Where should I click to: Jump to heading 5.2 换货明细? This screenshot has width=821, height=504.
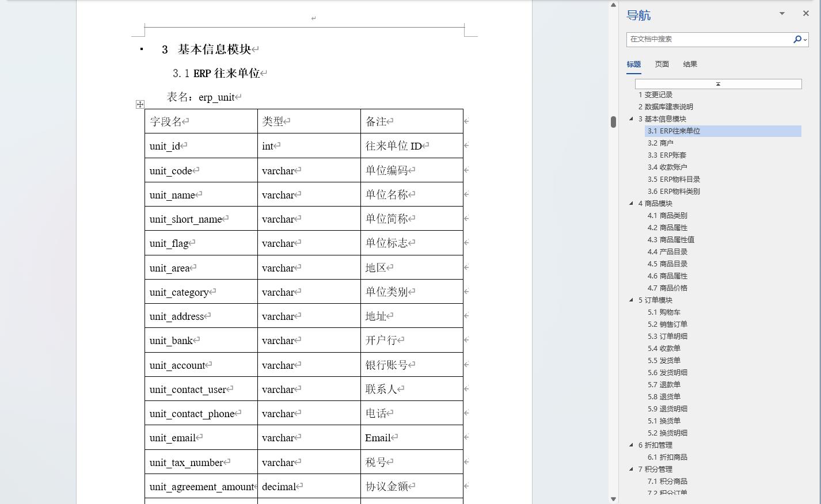tap(667, 433)
